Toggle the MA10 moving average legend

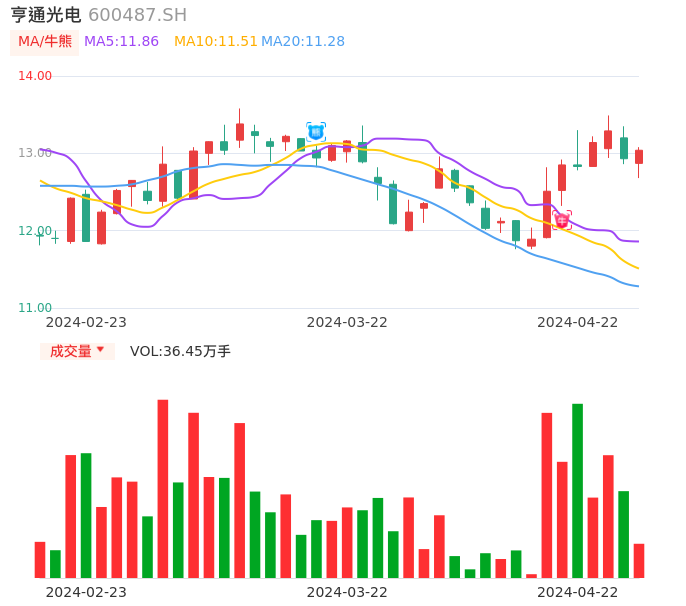[215, 42]
